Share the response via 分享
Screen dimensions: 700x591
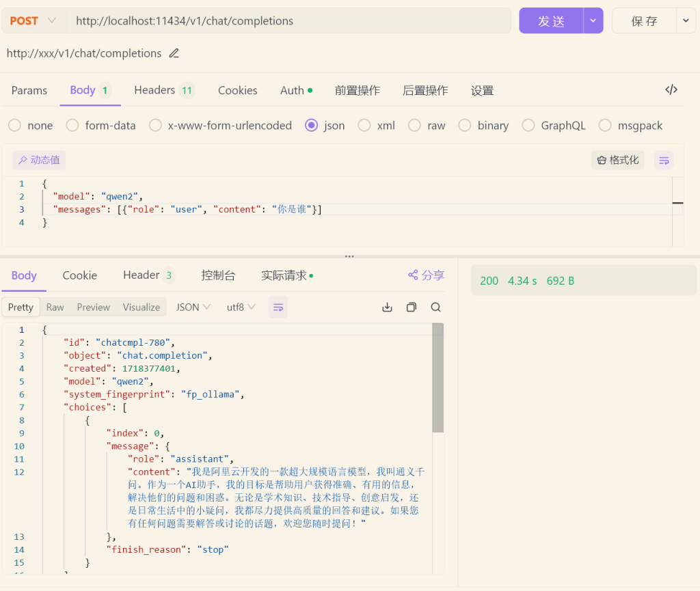click(427, 275)
